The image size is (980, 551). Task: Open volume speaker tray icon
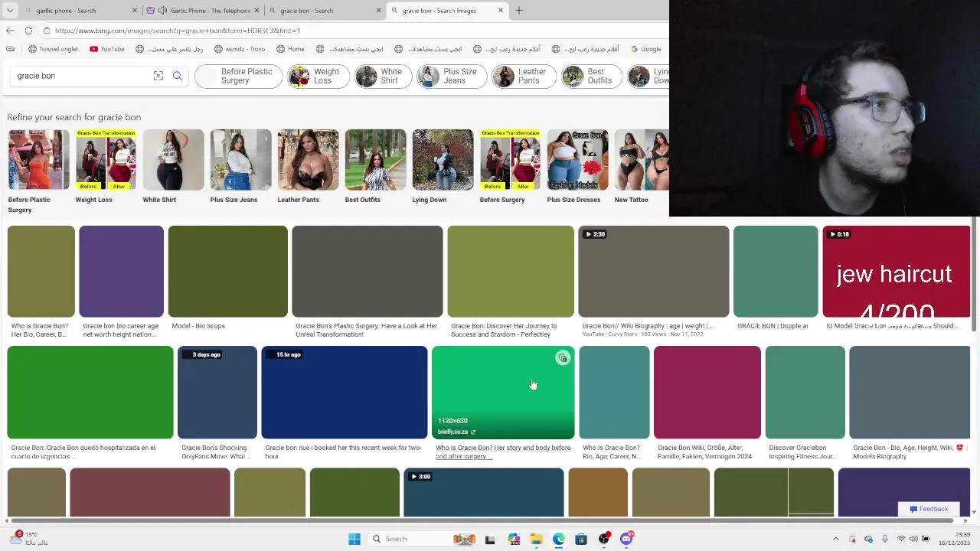tap(913, 539)
